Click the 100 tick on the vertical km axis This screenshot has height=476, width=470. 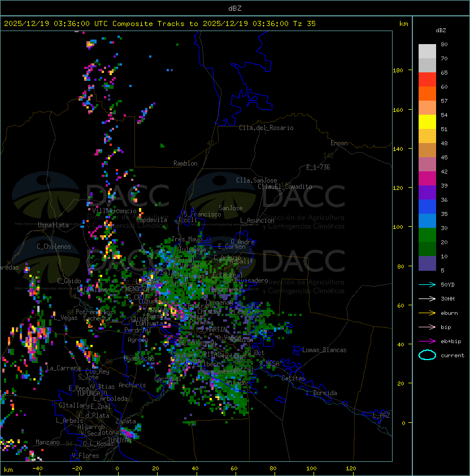(x=398, y=227)
